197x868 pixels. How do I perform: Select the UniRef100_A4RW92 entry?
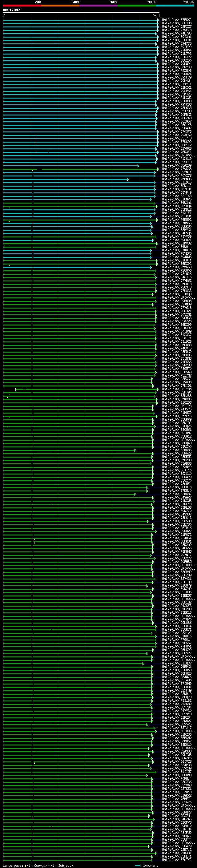[177, 220]
